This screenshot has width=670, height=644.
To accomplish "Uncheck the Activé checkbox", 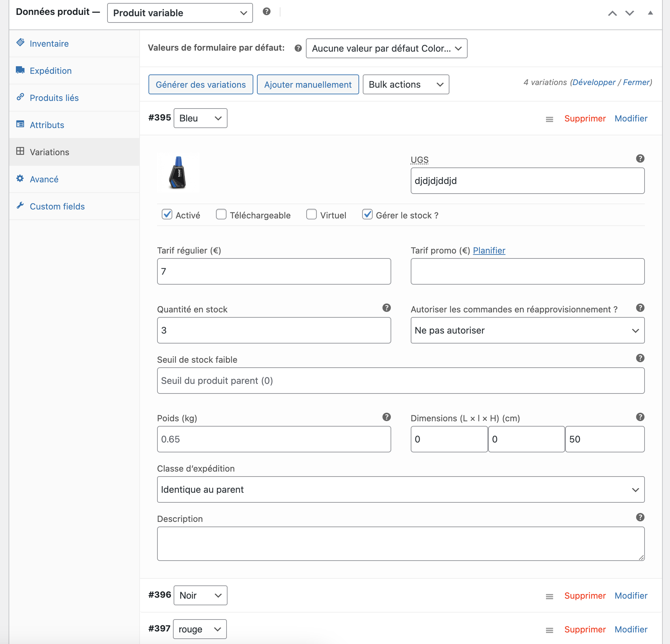I will coord(167,215).
